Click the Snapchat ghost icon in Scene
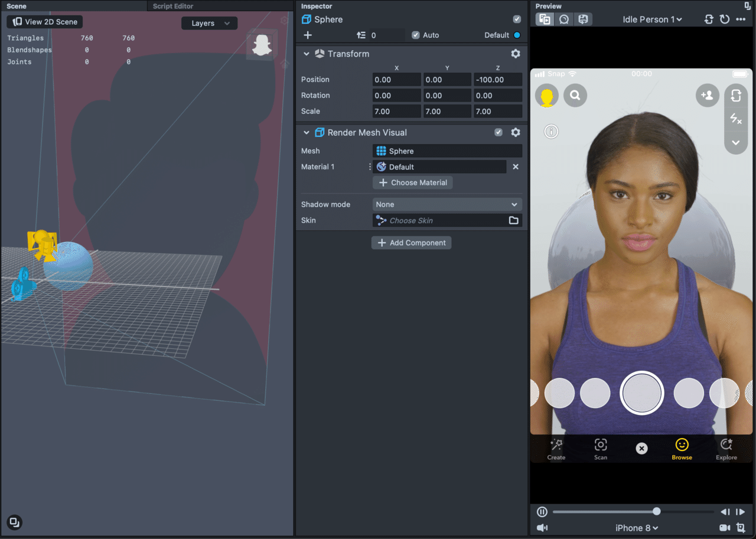The width and height of the screenshot is (756, 539). (262, 45)
